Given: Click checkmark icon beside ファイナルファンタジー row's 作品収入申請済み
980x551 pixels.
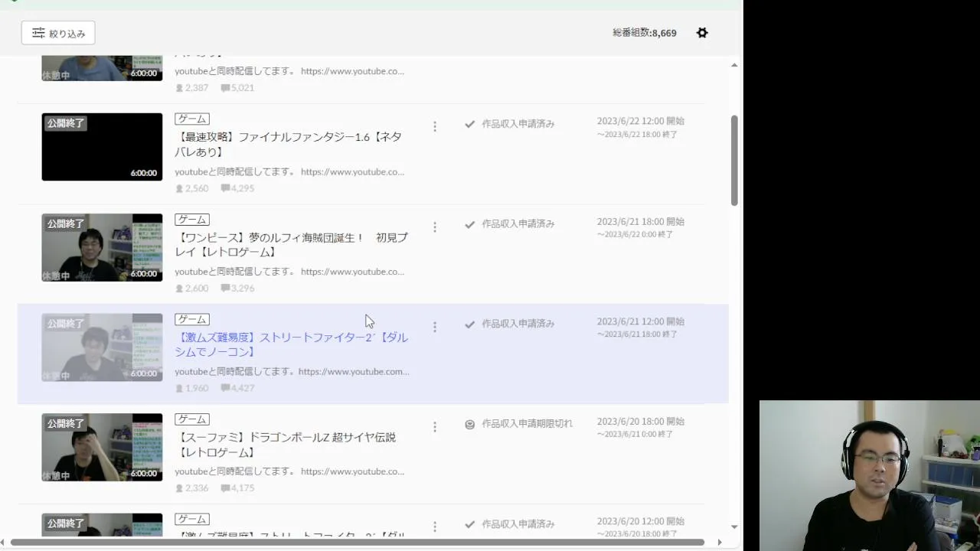Looking at the screenshot, I should 470,124.
